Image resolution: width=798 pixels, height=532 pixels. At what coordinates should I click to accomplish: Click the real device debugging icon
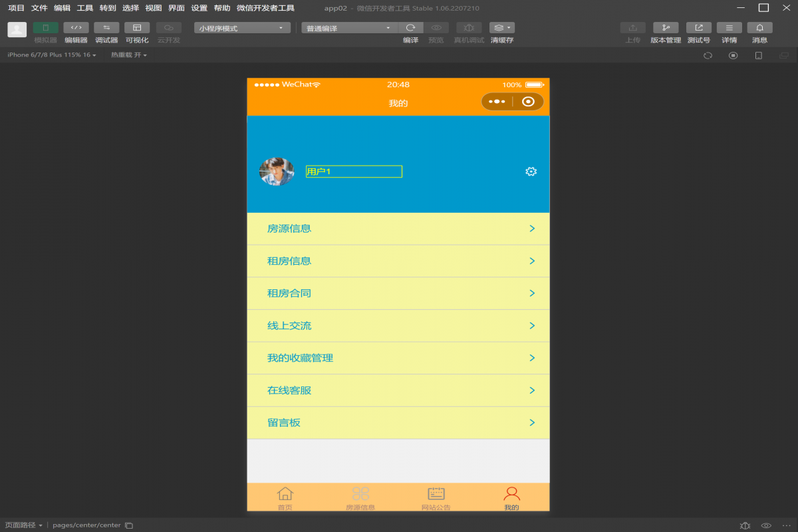[469, 28]
